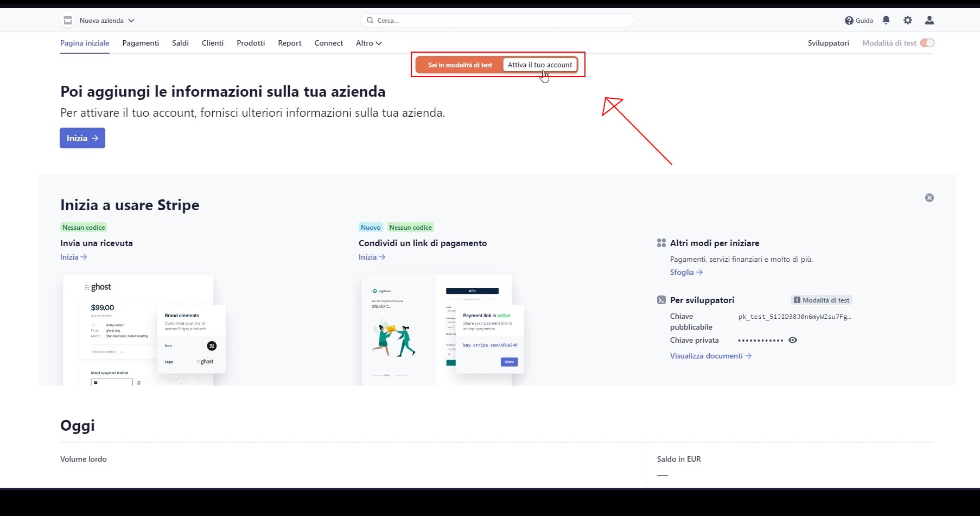Click the Guida help icon
Image resolution: width=980 pixels, height=516 pixels.
click(x=849, y=21)
